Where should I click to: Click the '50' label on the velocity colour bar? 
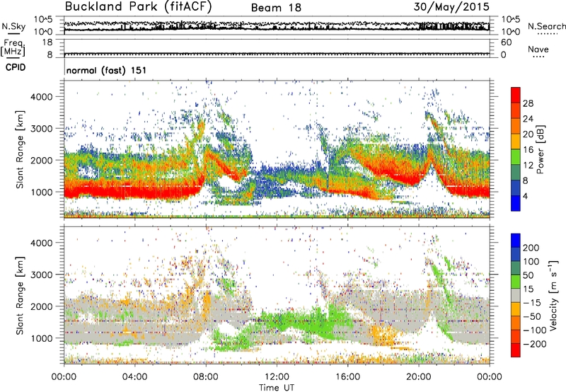point(528,275)
